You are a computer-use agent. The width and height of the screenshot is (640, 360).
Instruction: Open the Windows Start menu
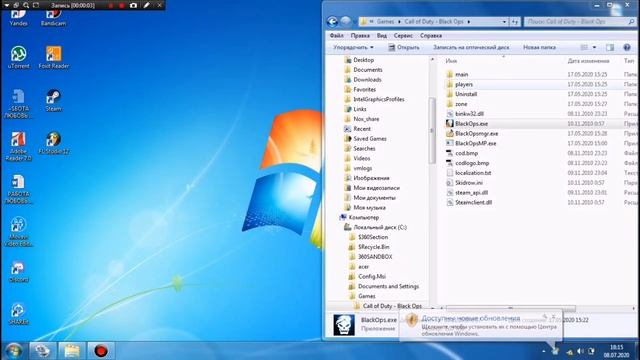14,351
